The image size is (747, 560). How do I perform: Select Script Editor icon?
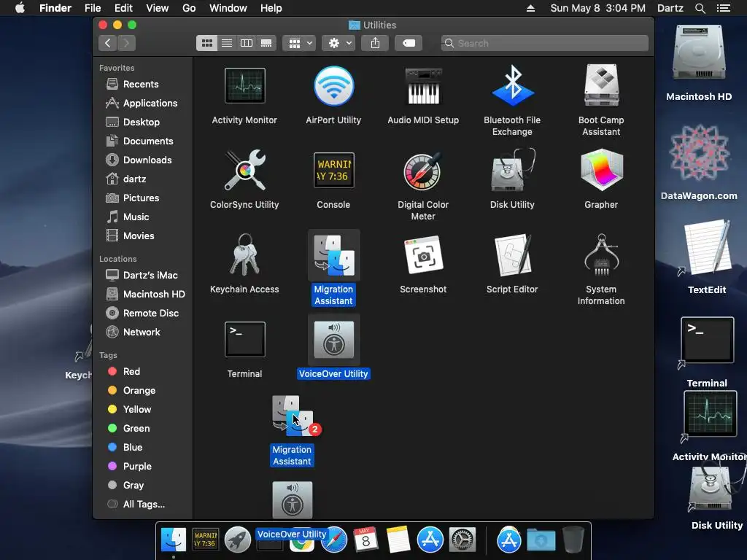[512, 254]
